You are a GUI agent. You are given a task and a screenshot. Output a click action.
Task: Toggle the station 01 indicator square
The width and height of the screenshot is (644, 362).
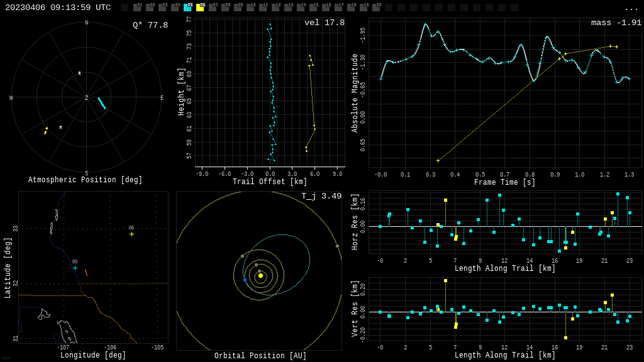tap(137, 8)
